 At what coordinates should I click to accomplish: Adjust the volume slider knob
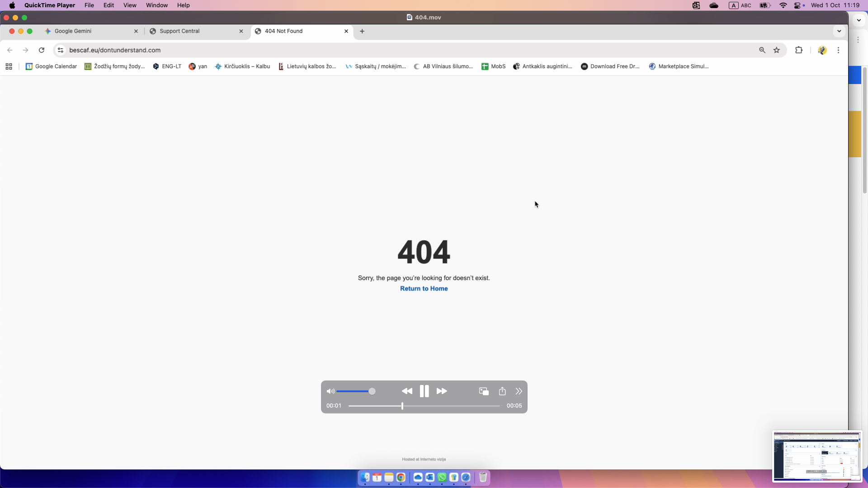tap(372, 391)
